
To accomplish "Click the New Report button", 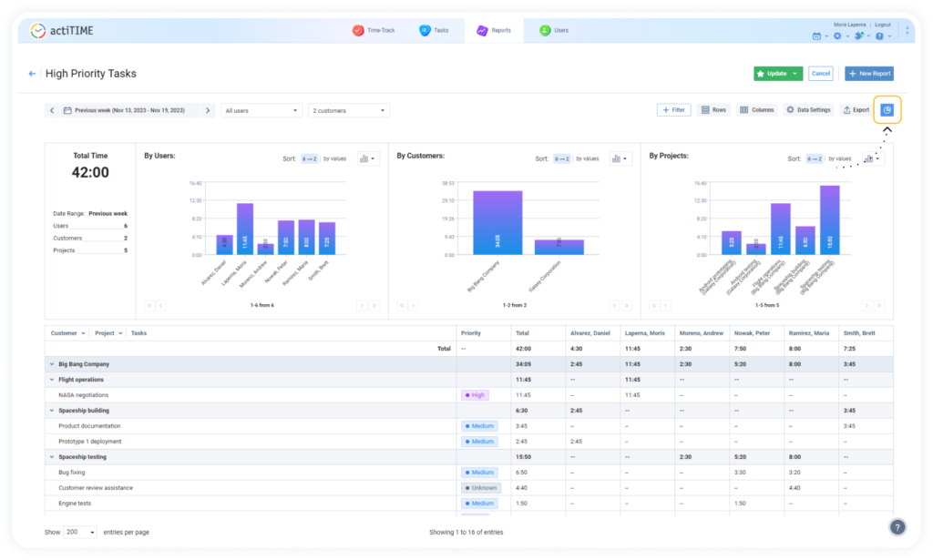I will (867, 73).
